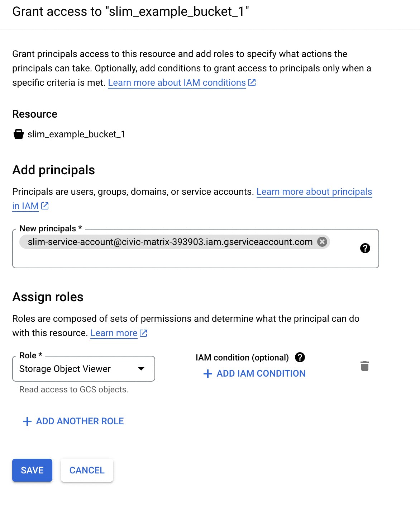Remove the slim-service-account principal chip
The image size is (420, 505).
322,242
